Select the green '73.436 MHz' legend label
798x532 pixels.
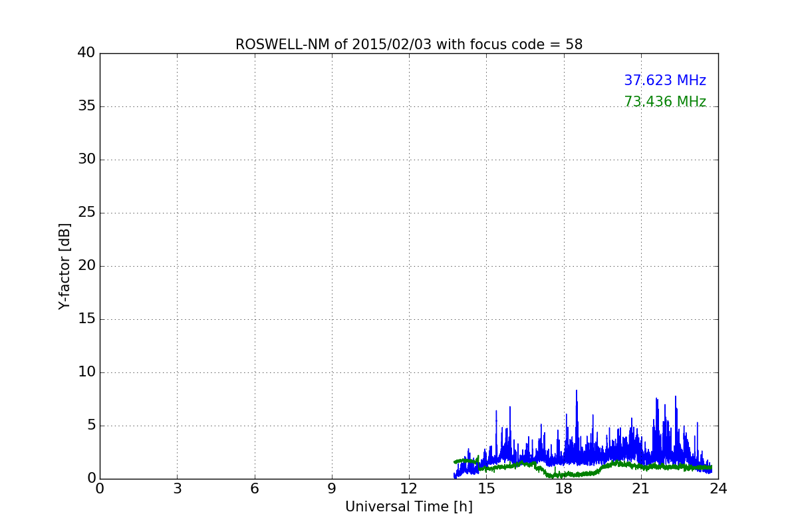(x=665, y=102)
